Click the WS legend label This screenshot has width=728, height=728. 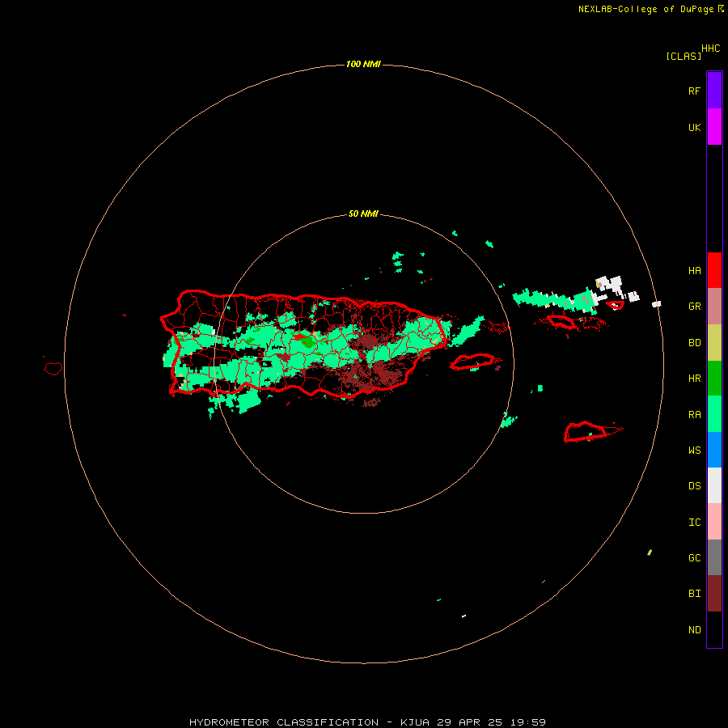click(694, 451)
